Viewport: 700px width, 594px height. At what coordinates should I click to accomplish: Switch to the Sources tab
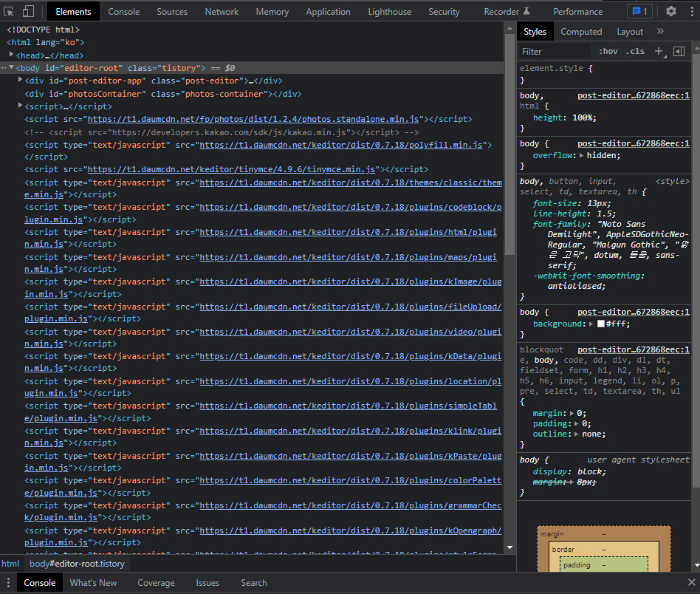tap(172, 12)
